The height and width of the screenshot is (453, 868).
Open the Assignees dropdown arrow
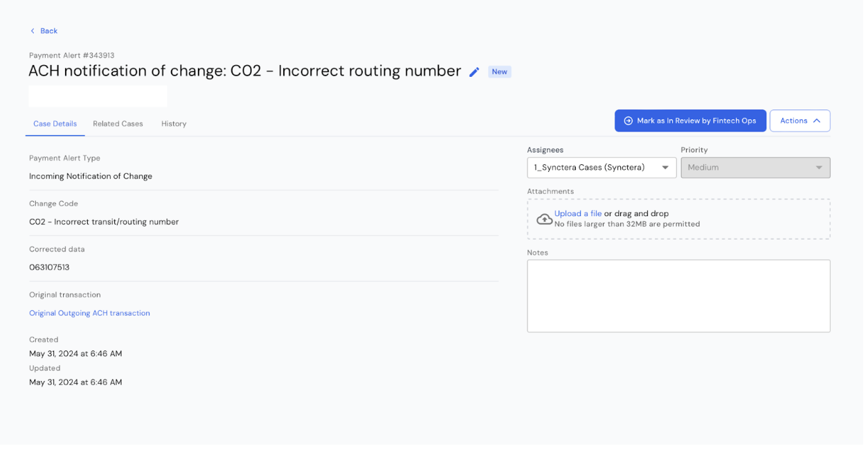(x=665, y=168)
